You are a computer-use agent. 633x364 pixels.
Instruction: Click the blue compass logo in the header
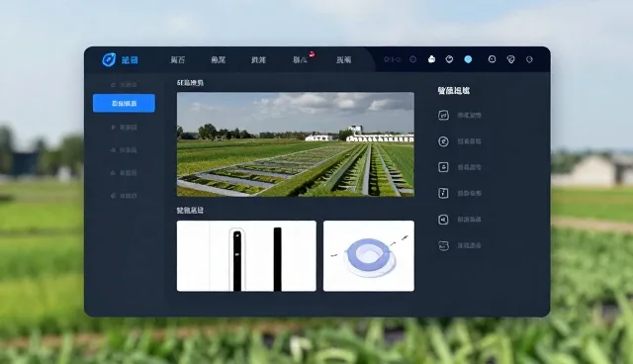pyautogui.click(x=109, y=59)
